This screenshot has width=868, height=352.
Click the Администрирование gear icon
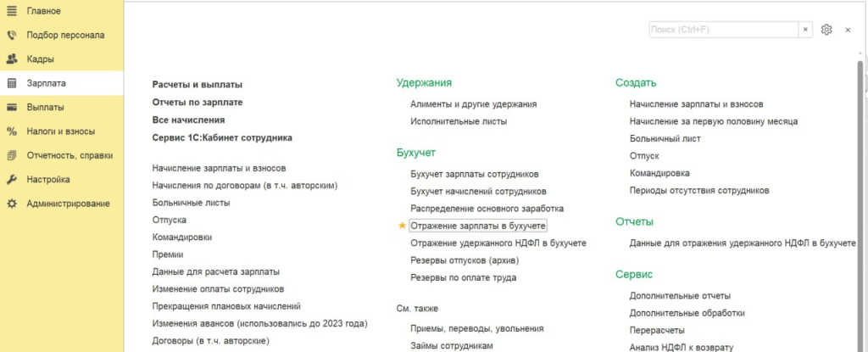click(12, 204)
